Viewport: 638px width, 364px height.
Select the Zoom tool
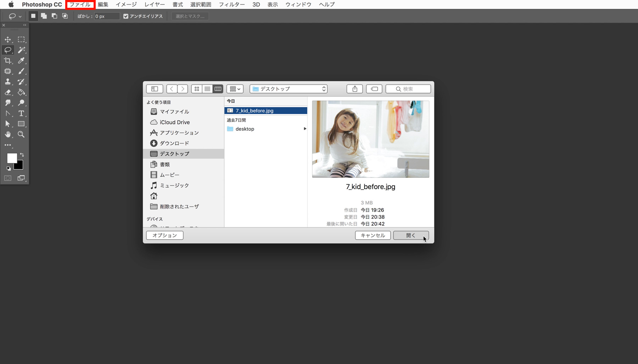[21, 134]
